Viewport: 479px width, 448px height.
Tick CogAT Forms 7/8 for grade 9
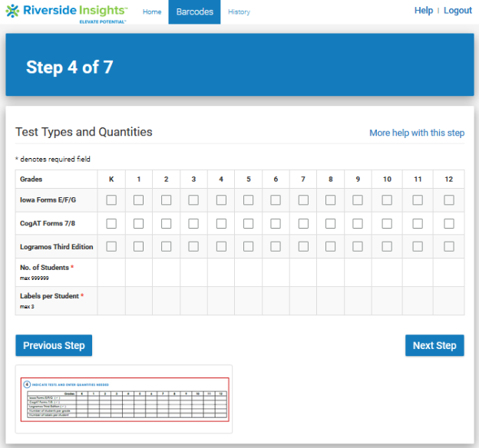[x=358, y=223]
